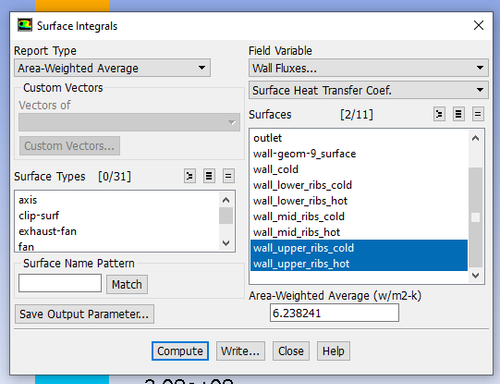Select wall_mid_ribs_hot surface
Screen dimensions: 500x384
click(359, 232)
